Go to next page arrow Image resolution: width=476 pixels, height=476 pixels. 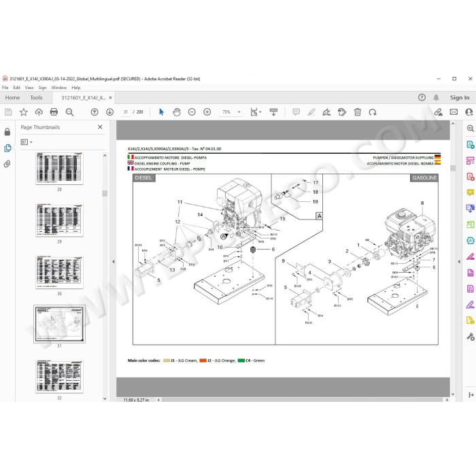point(109,112)
